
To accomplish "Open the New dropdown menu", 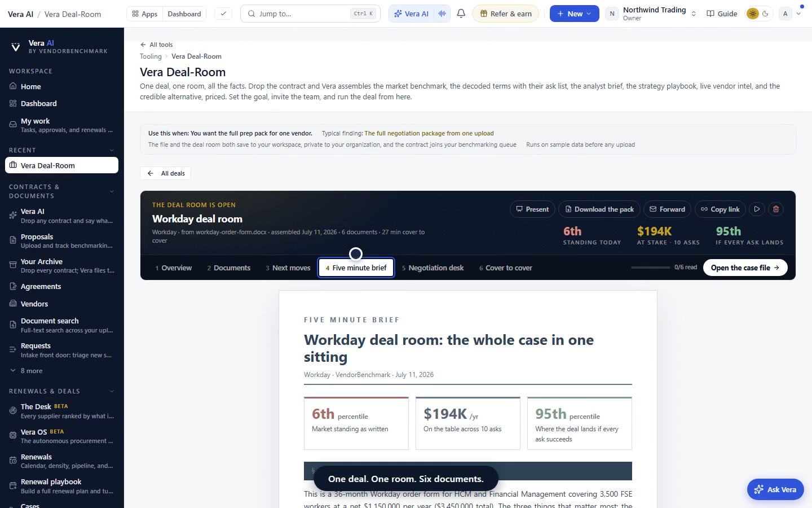I will click(574, 14).
